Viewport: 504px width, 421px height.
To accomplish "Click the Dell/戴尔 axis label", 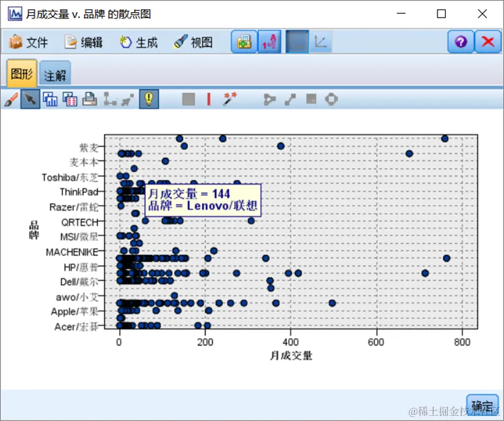I will click(79, 282).
